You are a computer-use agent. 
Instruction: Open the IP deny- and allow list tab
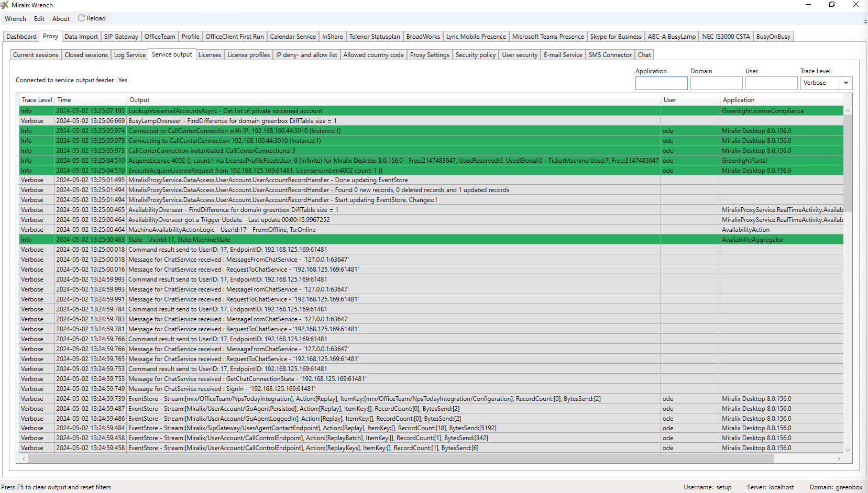(307, 55)
